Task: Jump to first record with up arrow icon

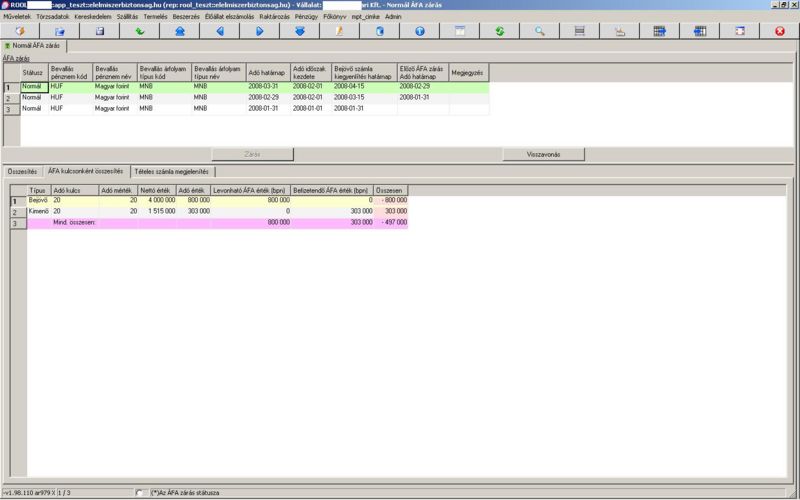Action: [179, 31]
